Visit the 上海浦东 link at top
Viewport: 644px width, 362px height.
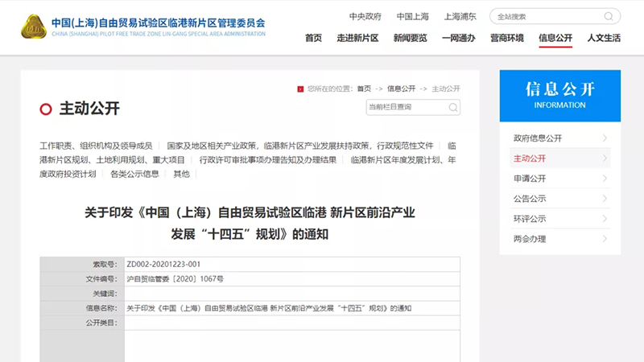tap(460, 16)
